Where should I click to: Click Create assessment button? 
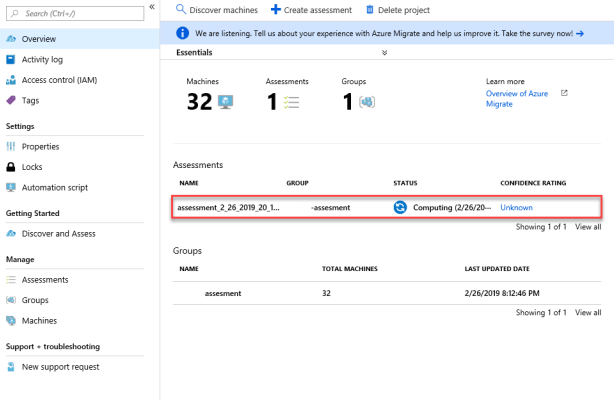pos(312,10)
